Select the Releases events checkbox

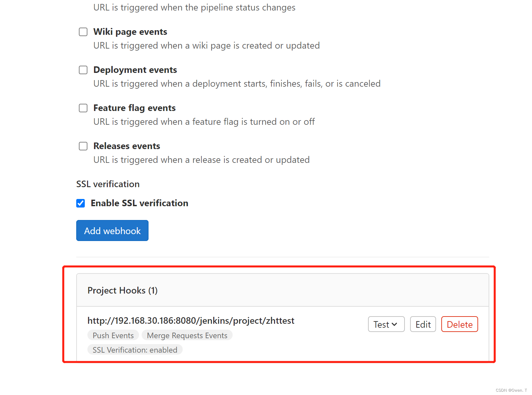[83, 146]
